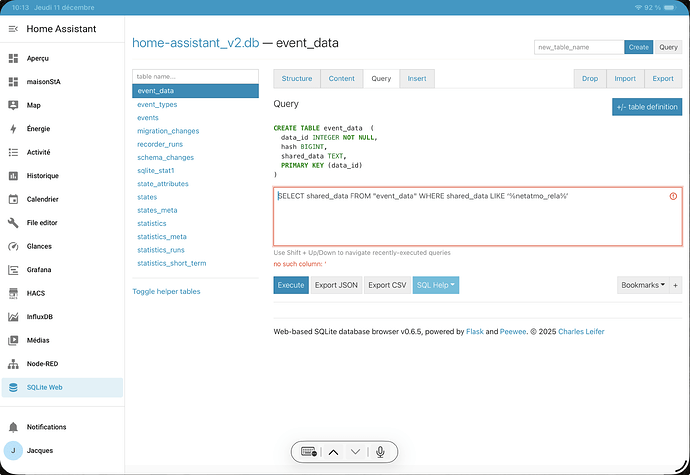The height and width of the screenshot is (475, 690).
Task: Click the red error indicator in query box
Action: (x=673, y=196)
